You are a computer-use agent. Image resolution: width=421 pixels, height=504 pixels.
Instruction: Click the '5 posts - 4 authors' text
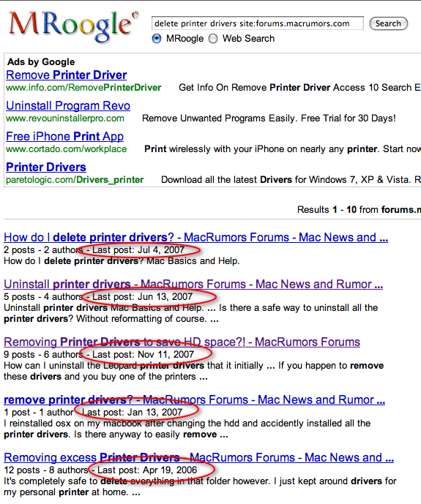(x=43, y=297)
